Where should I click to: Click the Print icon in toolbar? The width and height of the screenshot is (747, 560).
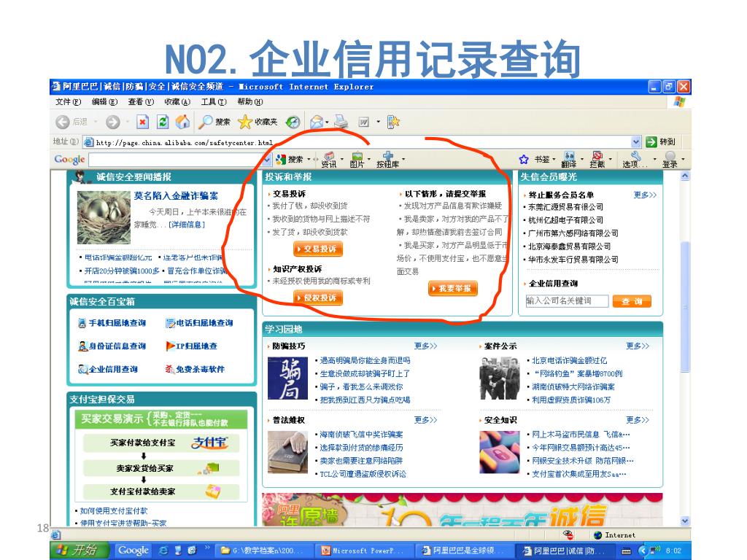click(x=341, y=122)
